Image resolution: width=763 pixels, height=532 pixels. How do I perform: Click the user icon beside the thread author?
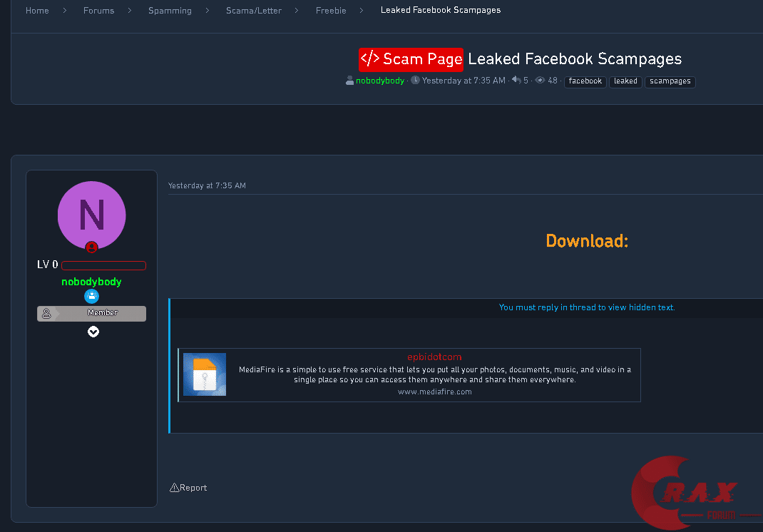click(x=349, y=81)
